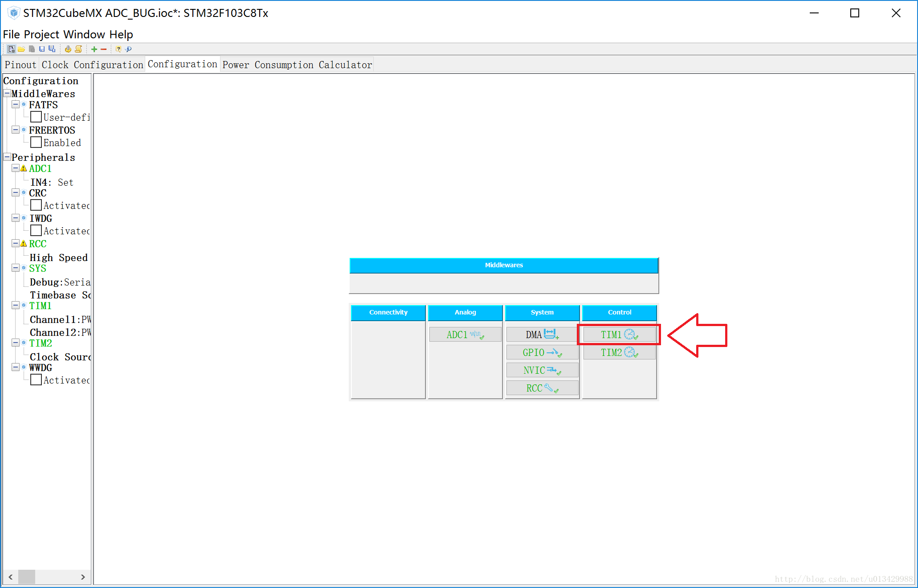Collapse the CRC tree node
This screenshot has height=588, width=918.
click(16, 192)
